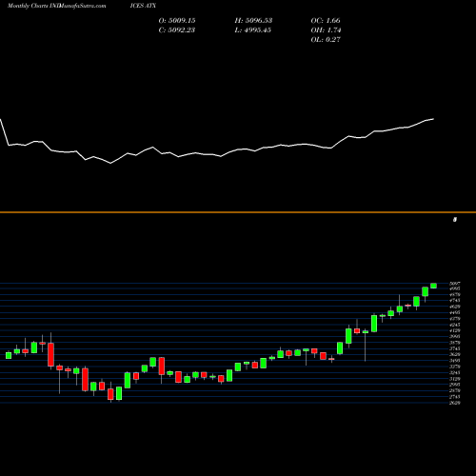Click the price axis label 3495
This screenshot has height=476, width=476.
point(455,361)
